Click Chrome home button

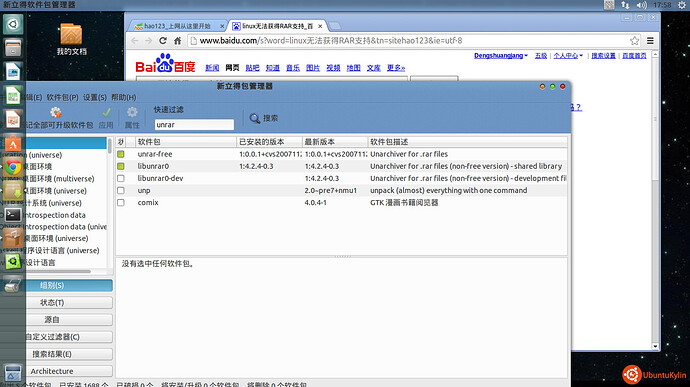[177, 41]
